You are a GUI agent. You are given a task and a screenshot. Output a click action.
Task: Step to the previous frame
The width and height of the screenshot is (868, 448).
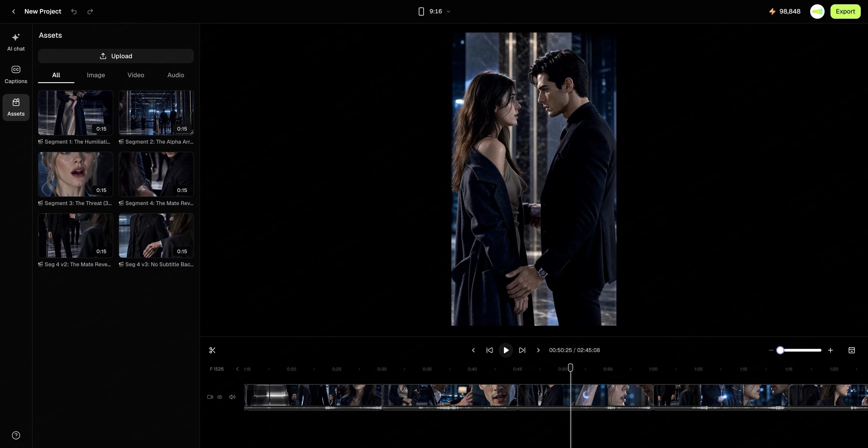pyautogui.click(x=473, y=350)
